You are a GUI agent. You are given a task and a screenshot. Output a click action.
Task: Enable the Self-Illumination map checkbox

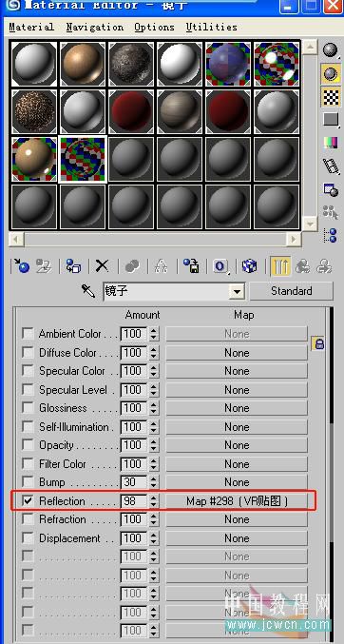tap(28, 427)
